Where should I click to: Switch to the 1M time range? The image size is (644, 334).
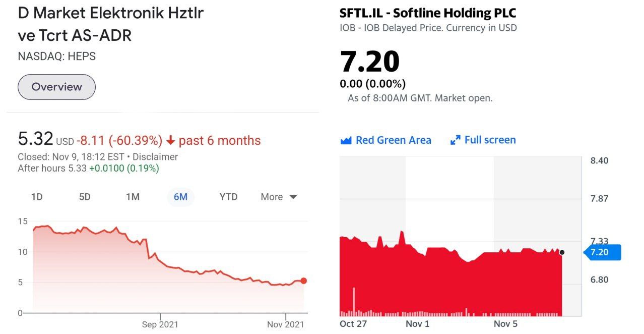pyautogui.click(x=133, y=197)
